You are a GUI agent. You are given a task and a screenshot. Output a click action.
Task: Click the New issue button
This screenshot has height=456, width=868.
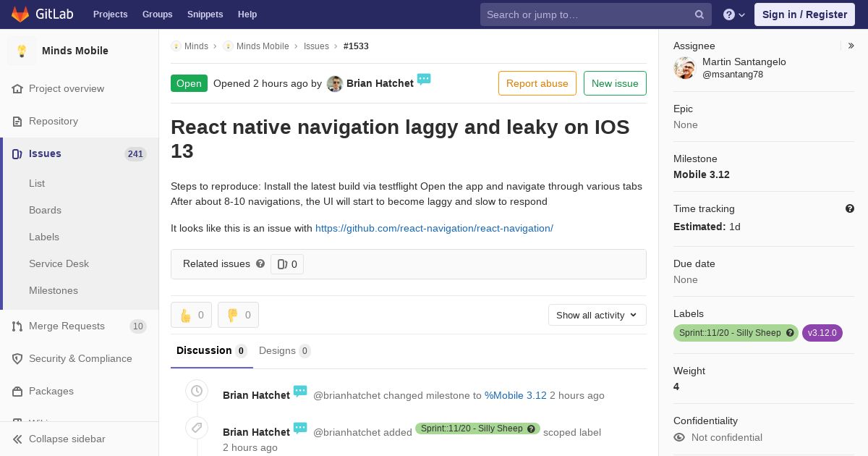point(614,83)
